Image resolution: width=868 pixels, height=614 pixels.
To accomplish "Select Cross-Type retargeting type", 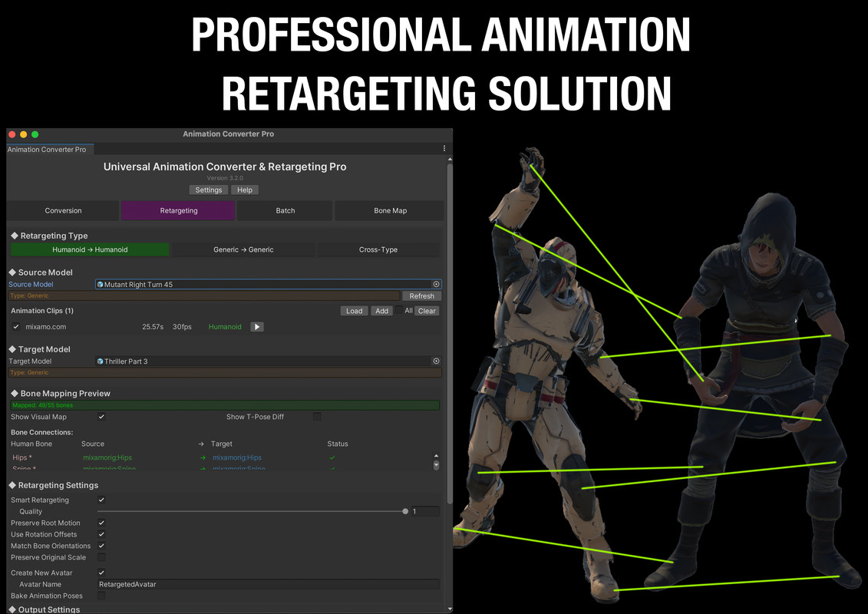I will pyautogui.click(x=378, y=249).
